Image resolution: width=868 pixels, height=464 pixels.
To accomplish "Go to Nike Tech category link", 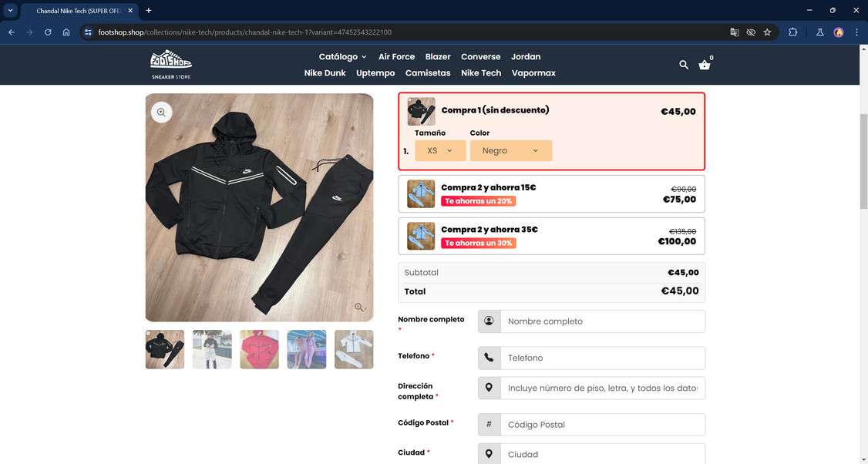I will [481, 73].
